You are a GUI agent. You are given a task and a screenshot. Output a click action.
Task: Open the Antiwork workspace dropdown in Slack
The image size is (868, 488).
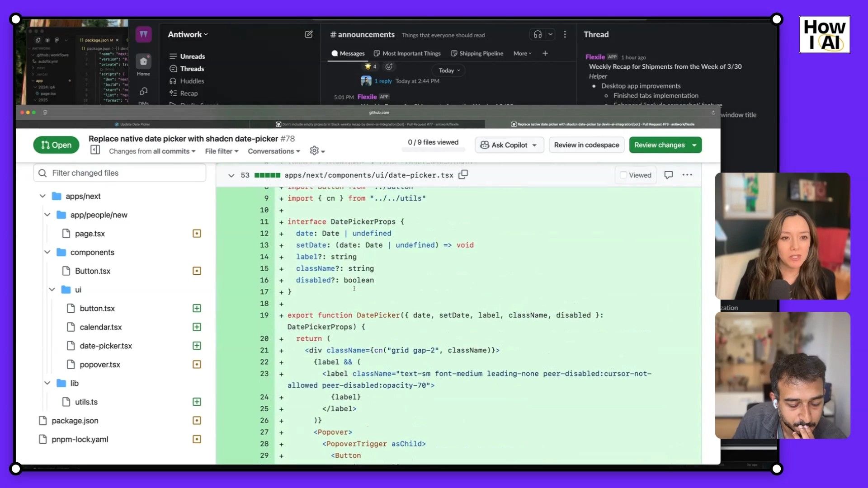coord(188,34)
